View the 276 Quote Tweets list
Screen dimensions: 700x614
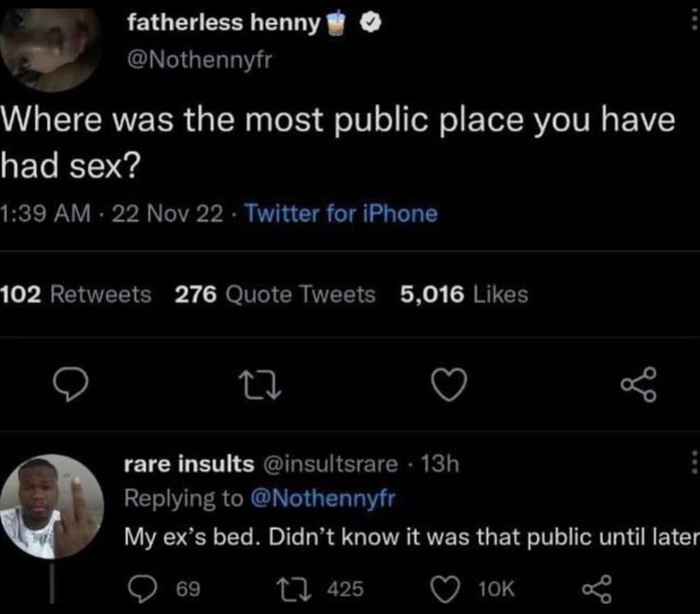[x=275, y=295]
